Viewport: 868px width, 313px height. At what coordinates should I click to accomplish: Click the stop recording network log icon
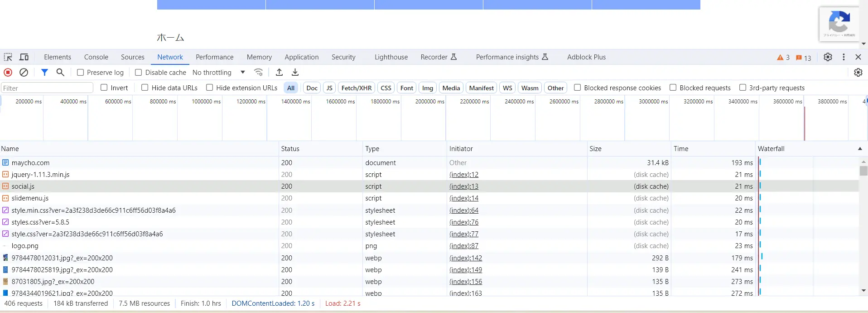tap(8, 73)
